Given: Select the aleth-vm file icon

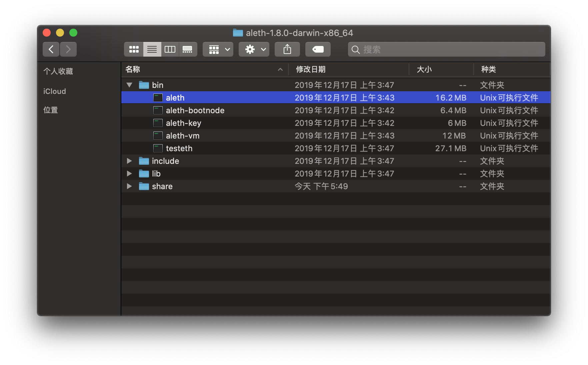Looking at the screenshot, I should click(158, 136).
